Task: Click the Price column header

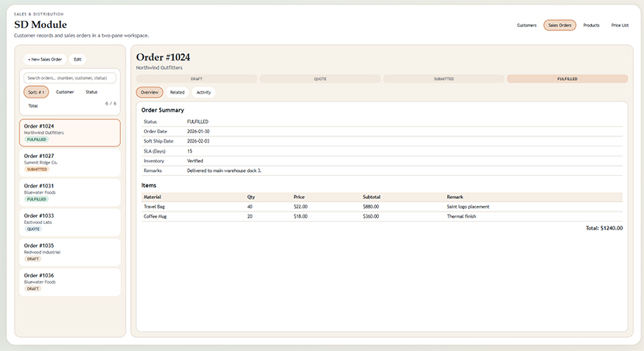Action: coord(299,197)
